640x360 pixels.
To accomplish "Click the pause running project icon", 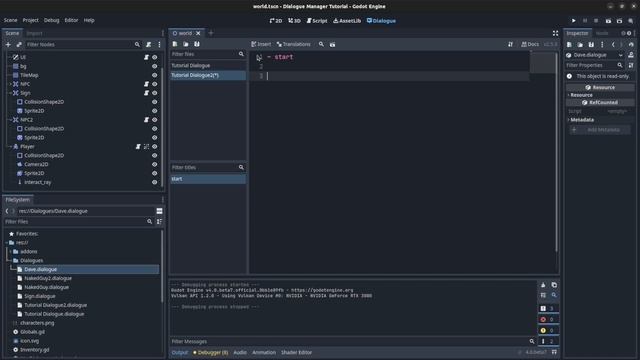I will [585, 20].
